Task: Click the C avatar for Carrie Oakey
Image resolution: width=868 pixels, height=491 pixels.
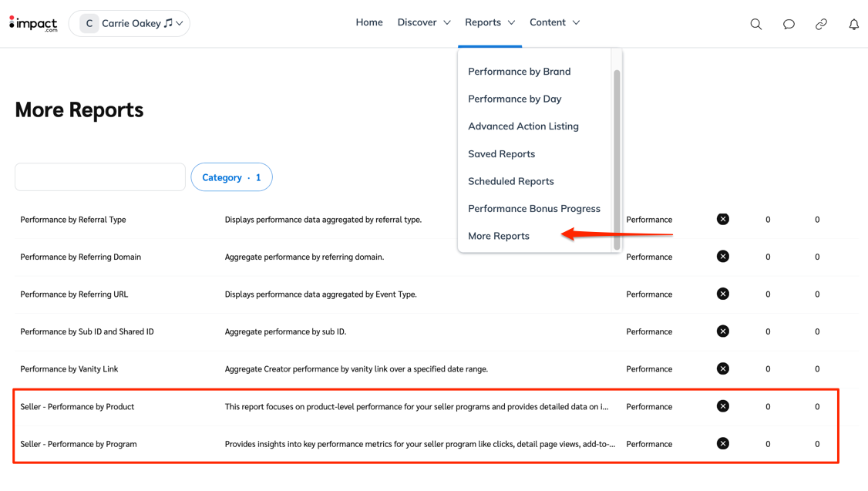Action: click(89, 24)
